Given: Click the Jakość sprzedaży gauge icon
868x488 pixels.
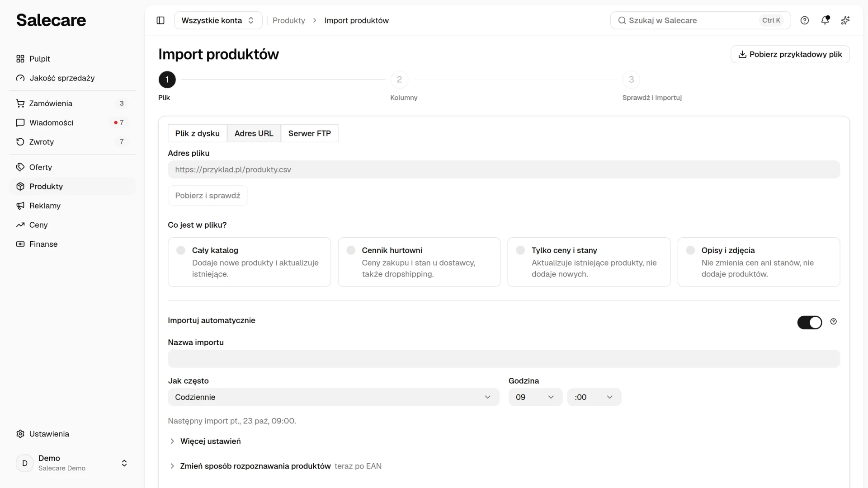Looking at the screenshot, I should [x=20, y=78].
